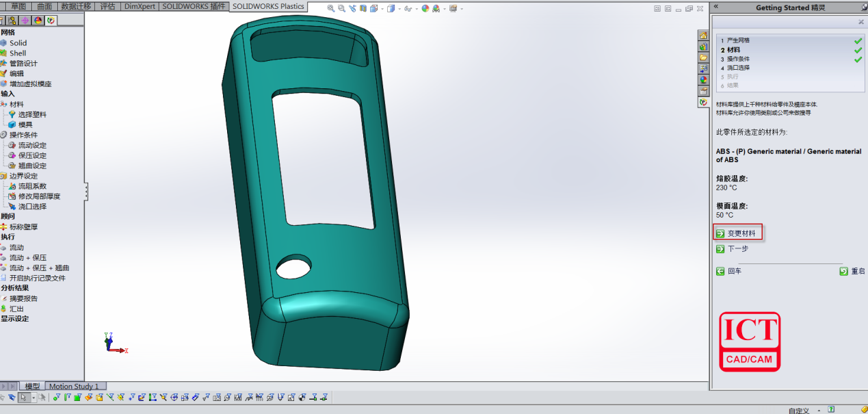868x414 pixels.
Task: Select the Shell mesh option
Action: tap(17, 53)
